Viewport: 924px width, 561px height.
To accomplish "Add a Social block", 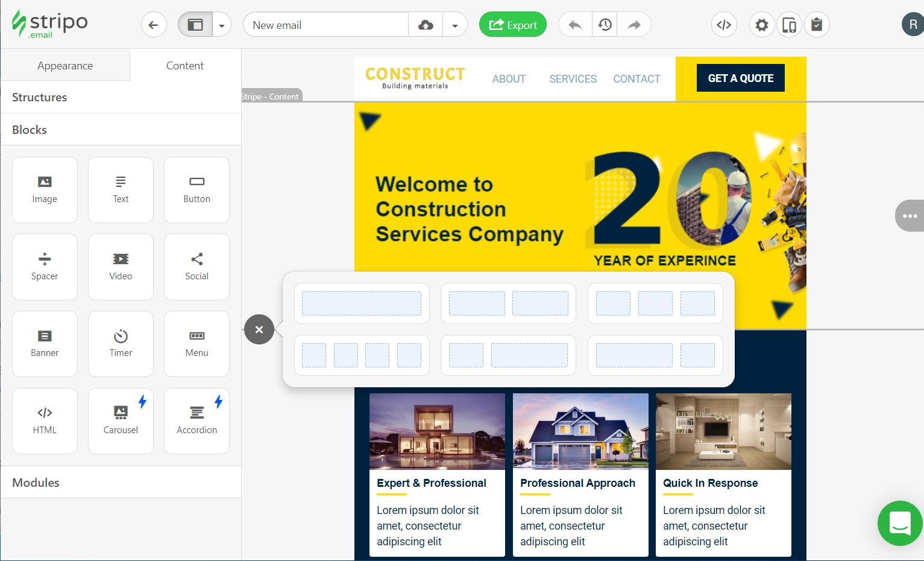I will [x=196, y=267].
